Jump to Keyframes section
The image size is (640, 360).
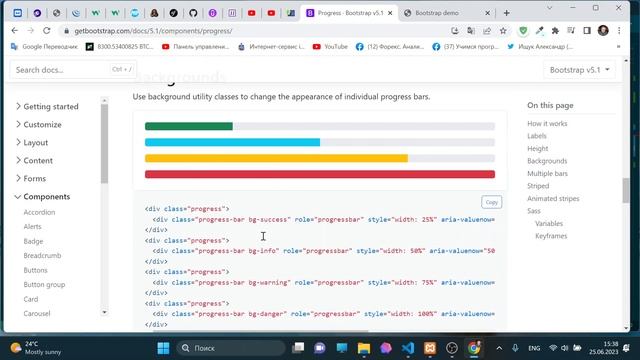pos(551,236)
